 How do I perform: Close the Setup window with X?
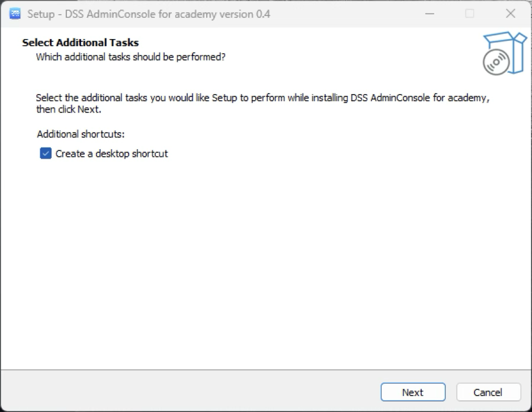[509, 14]
